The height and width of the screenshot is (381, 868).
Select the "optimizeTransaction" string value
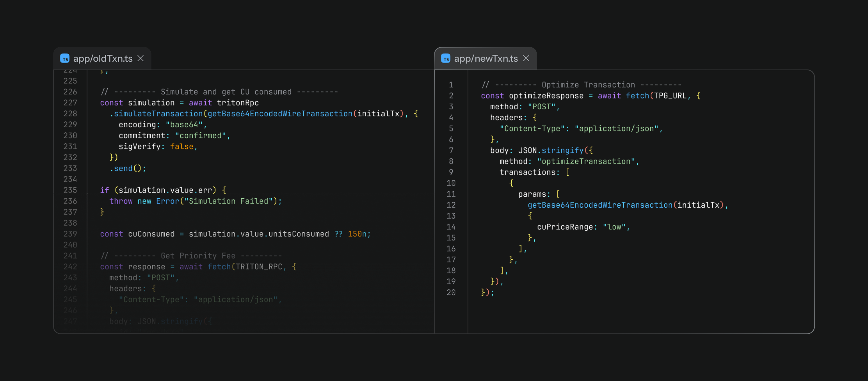coord(586,161)
